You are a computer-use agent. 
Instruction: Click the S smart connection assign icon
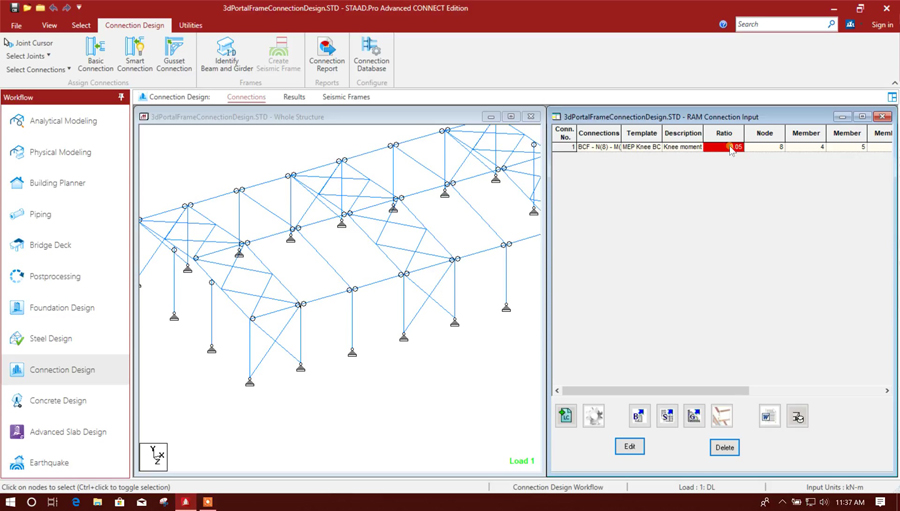point(666,416)
